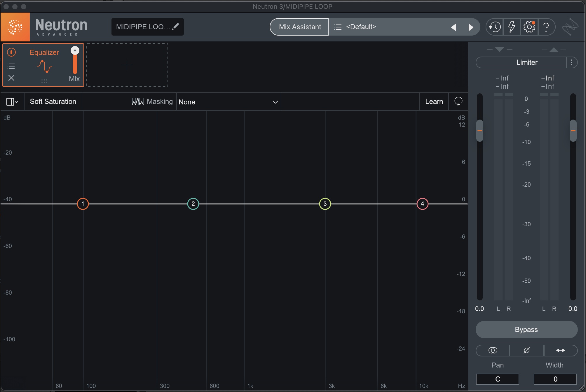Go to next preset arrow

click(x=471, y=27)
